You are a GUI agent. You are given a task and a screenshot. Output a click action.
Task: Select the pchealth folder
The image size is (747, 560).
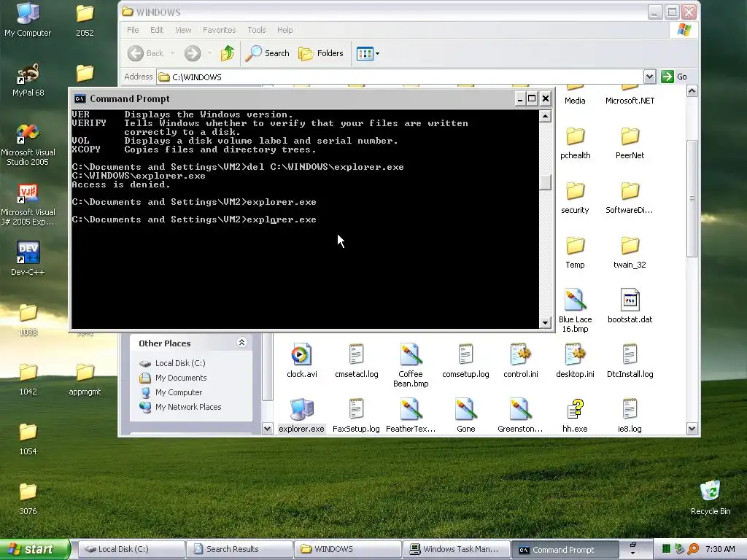point(575,143)
